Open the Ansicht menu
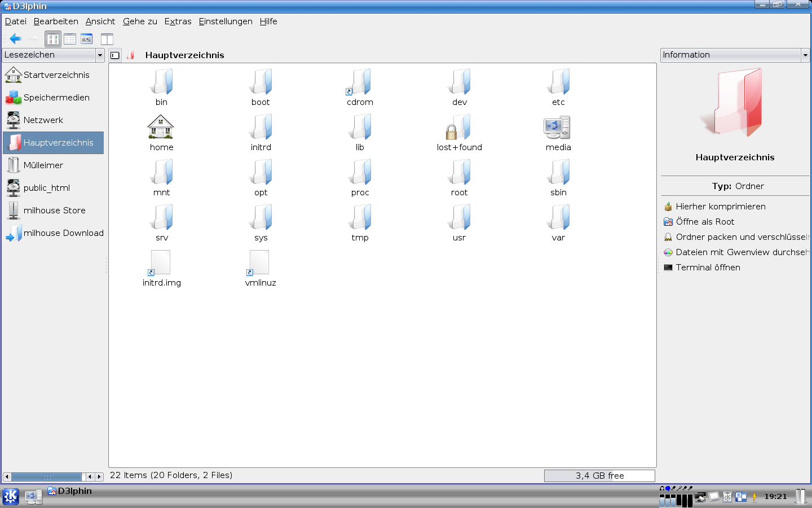Screen dimensions: 812x508 [100, 21]
